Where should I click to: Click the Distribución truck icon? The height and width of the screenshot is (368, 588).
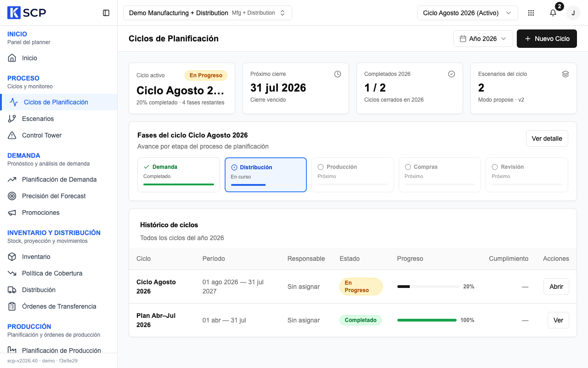(12, 290)
